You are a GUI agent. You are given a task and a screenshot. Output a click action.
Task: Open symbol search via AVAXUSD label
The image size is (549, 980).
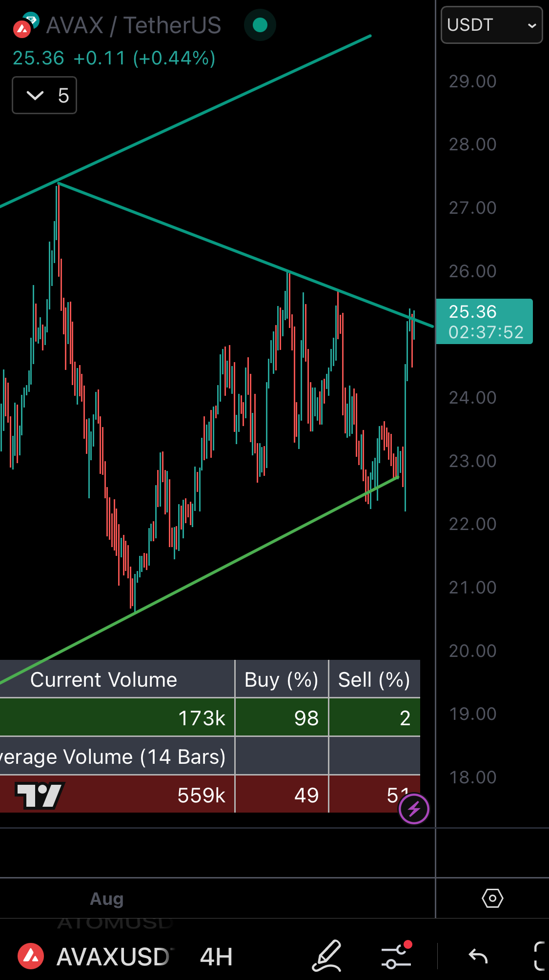112,957
